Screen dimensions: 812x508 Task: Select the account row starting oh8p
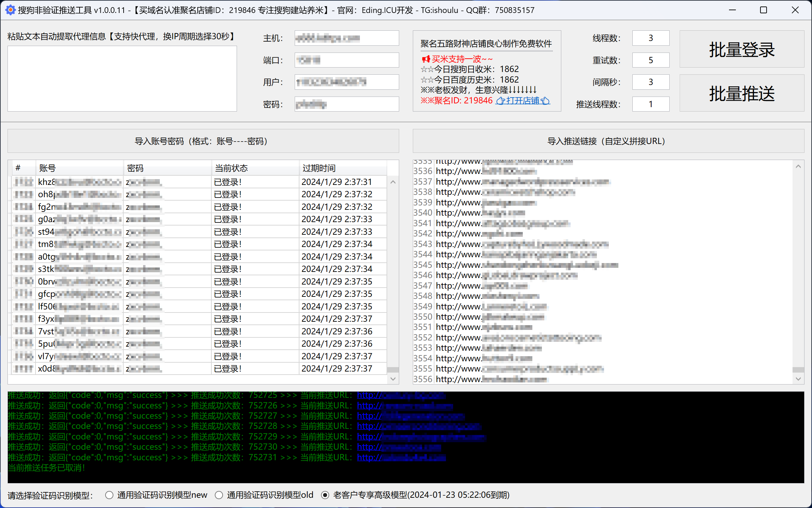(x=199, y=194)
